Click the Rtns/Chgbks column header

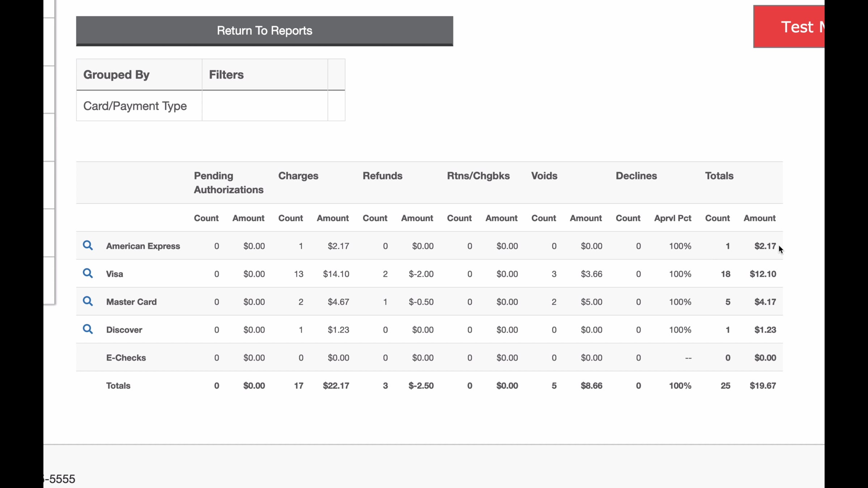coord(478,176)
